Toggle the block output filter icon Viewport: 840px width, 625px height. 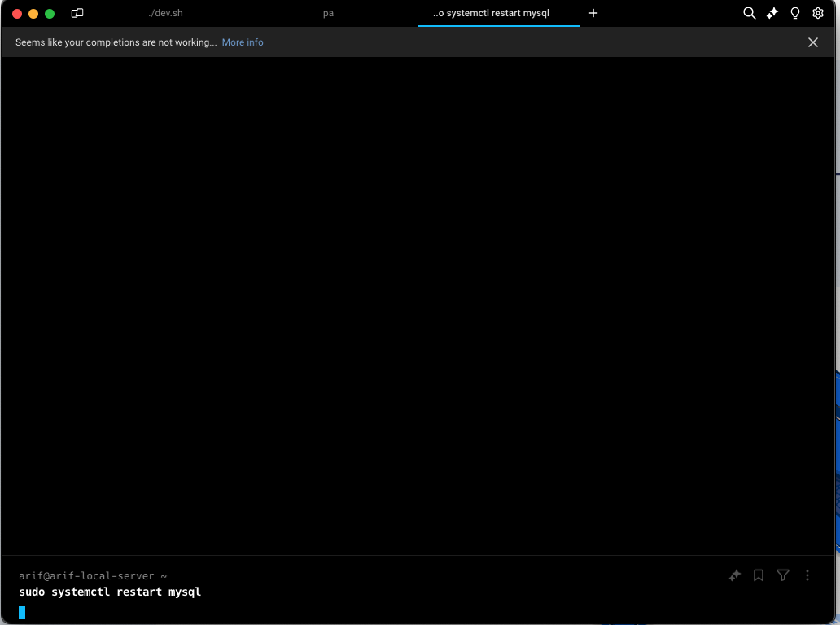(x=783, y=575)
